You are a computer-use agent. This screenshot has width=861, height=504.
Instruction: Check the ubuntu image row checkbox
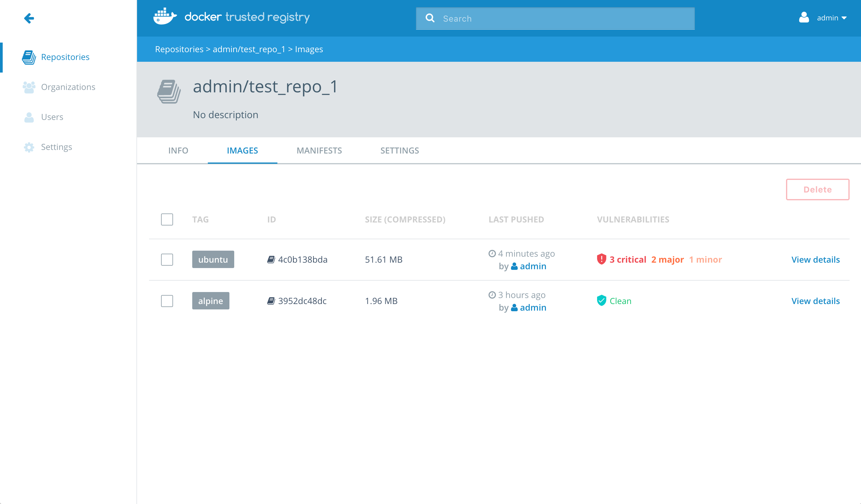point(167,260)
